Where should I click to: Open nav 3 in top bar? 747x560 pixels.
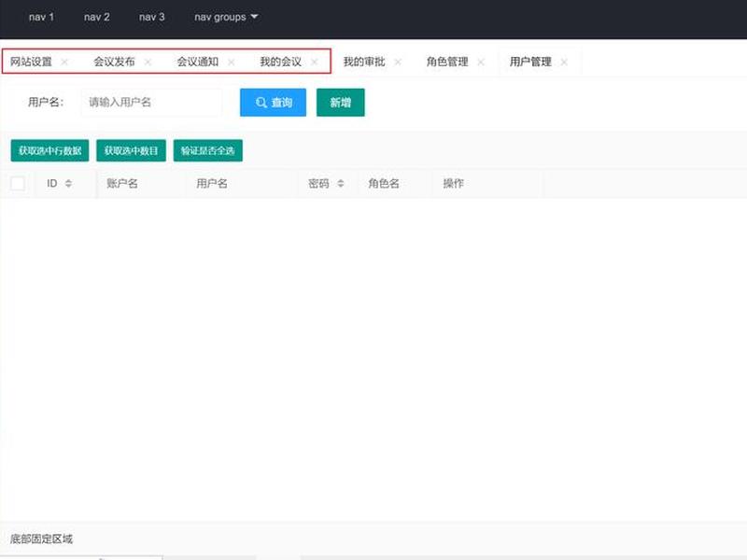[152, 17]
